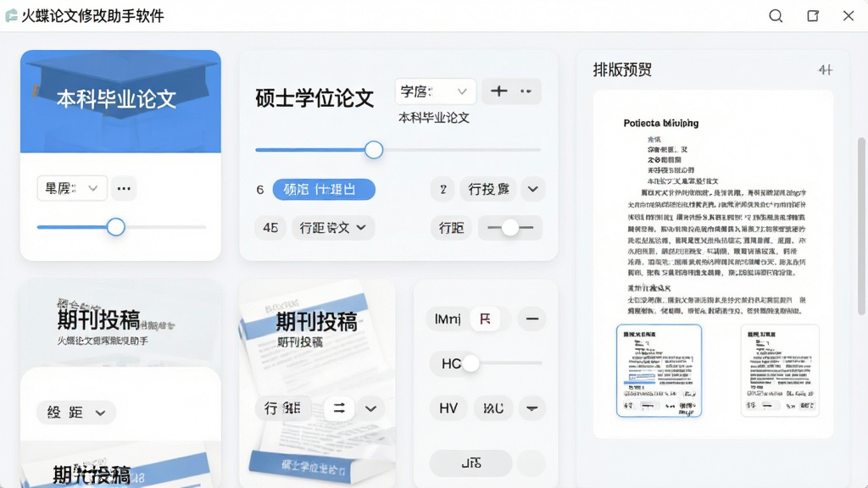868x488 pixels.
Task: Select the 本科毕业论文 card banner
Action: 120,102
